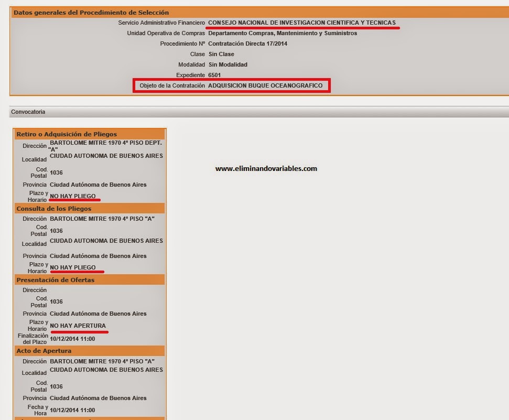This screenshot has height=420, width=509.
Task: Click 'Objeto de la Contratación' label
Action: click(x=172, y=85)
